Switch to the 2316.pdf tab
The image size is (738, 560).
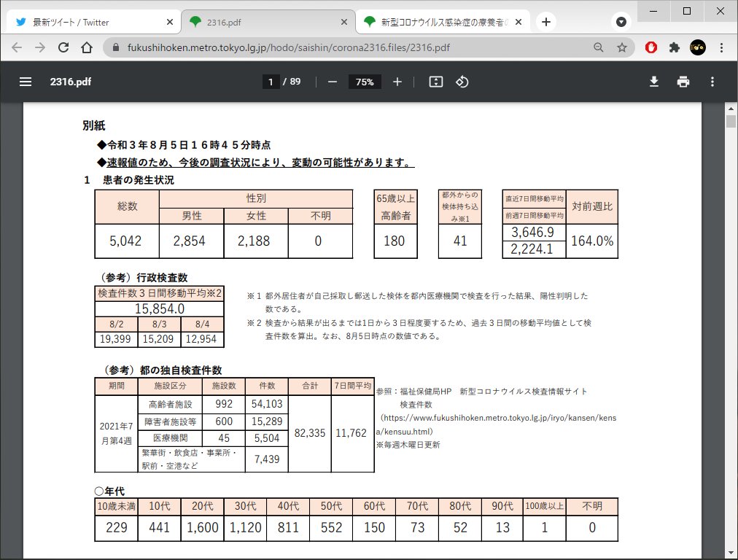pyautogui.click(x=268, y=22)
